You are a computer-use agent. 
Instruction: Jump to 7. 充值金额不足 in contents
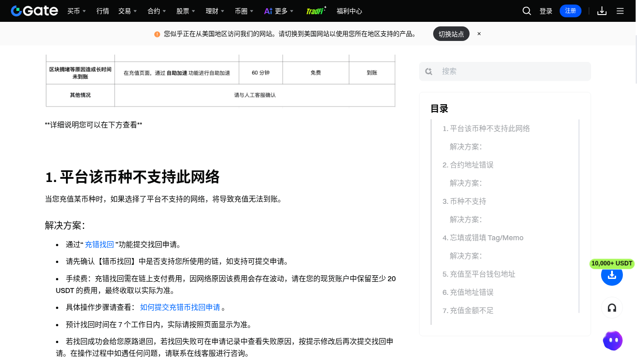coord(468,310)
